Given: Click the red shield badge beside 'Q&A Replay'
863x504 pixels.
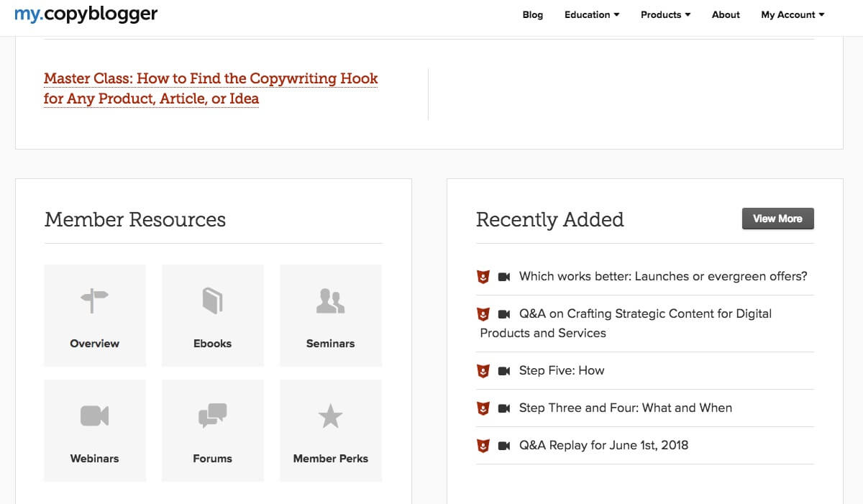Looking at the screenshot, I should 483,445.
